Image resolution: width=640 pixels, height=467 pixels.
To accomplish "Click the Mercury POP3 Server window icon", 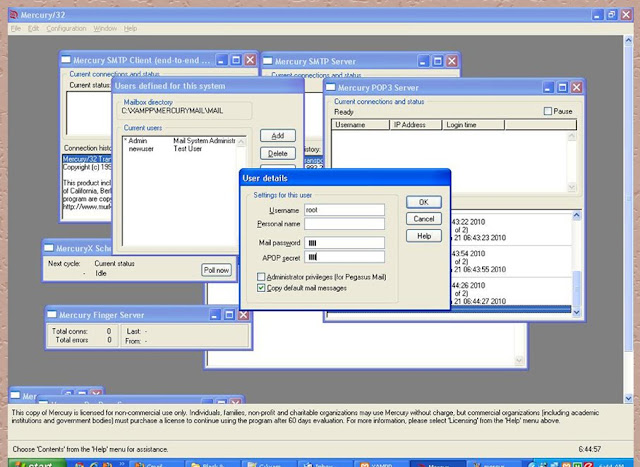I will [x=331, y=87].
